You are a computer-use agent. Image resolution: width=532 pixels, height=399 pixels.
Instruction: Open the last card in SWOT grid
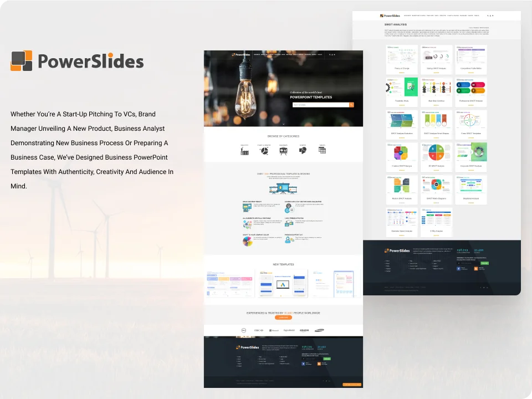point(436,223)
